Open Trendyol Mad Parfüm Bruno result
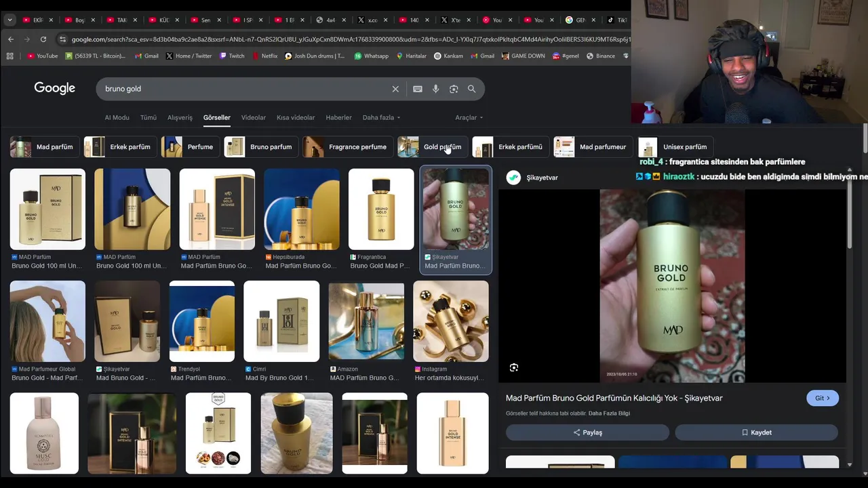Image resolution: width=868 pixels, height=488 pixels. (202, 331)
